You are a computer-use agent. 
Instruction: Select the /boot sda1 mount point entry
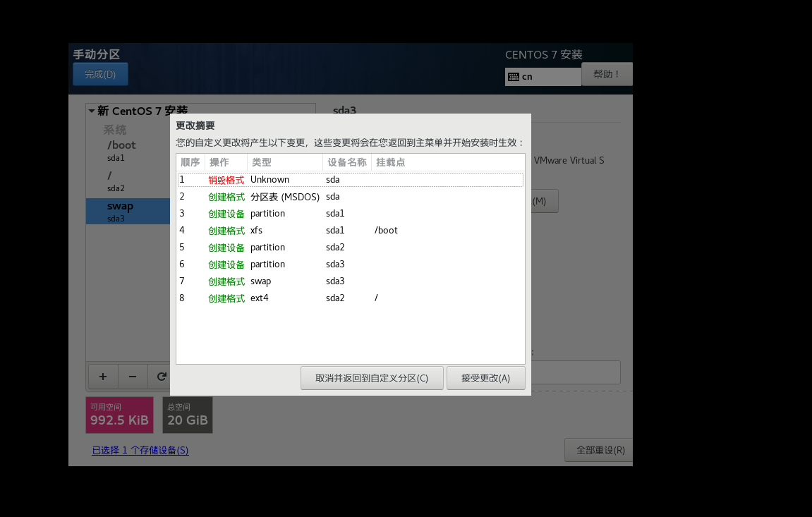[x=128, y=151]
